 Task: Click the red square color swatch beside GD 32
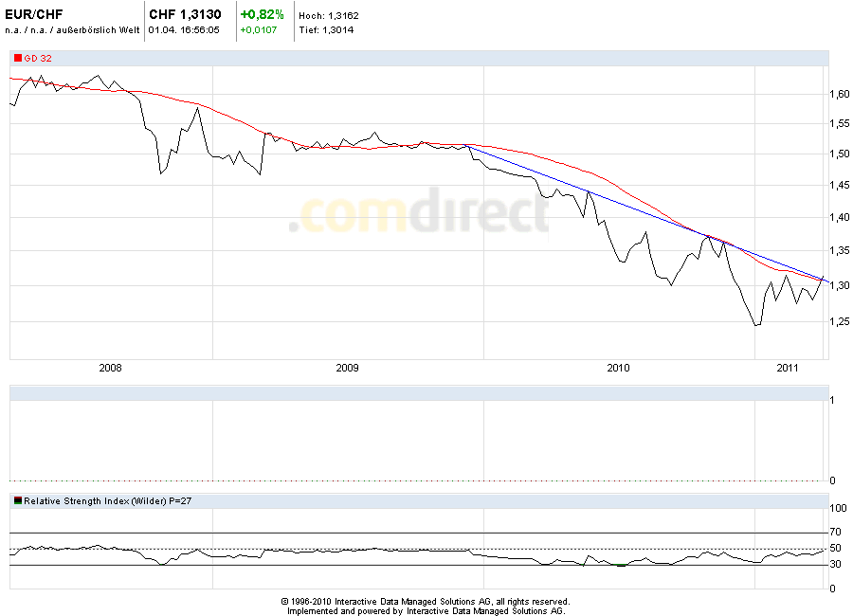coord(16,58)
